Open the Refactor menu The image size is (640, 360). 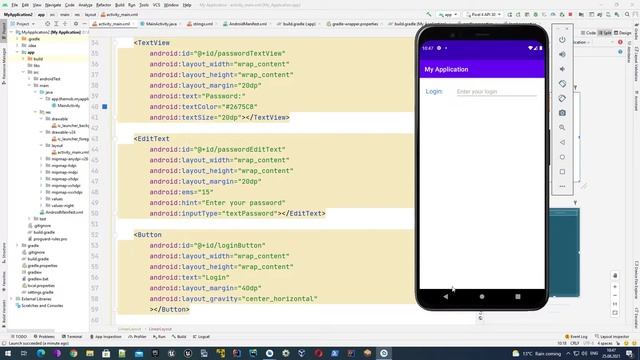(103, 5)
